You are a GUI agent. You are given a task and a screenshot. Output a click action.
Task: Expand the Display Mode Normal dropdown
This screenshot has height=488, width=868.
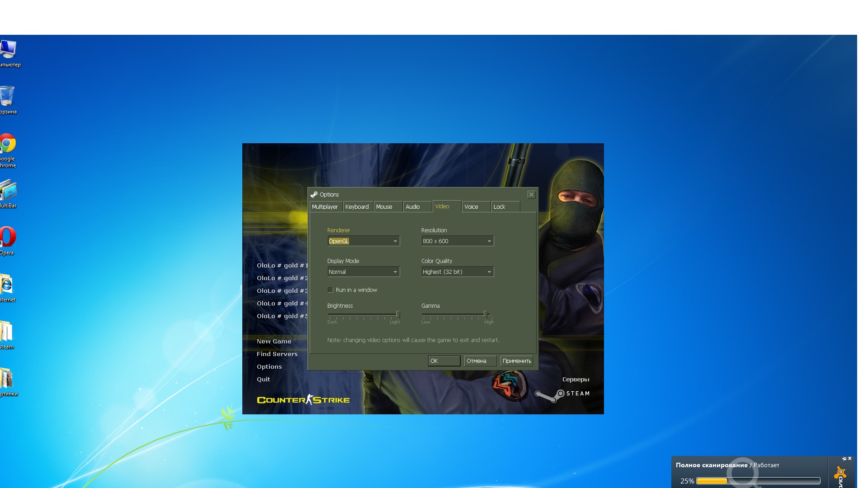[x=363, y=272]
